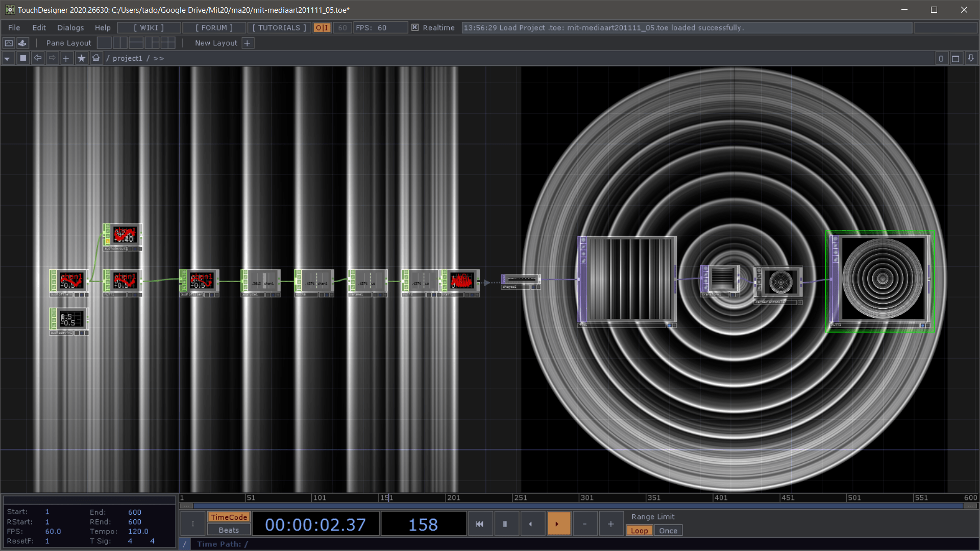980x551 pixels.
Task: Click the [ WIKI ] button
Action: click(149, 28)
